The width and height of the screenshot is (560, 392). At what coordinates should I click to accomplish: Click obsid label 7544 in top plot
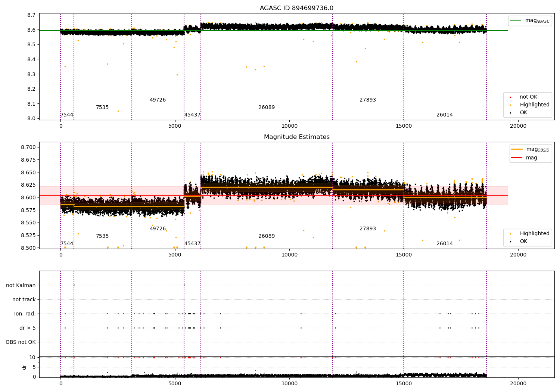click(x=67, y=115)
